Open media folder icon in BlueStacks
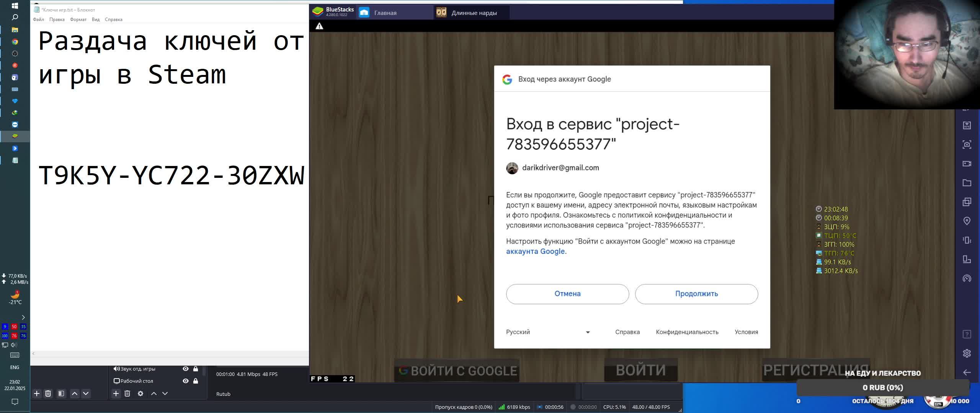 click(x=967, y=183)
